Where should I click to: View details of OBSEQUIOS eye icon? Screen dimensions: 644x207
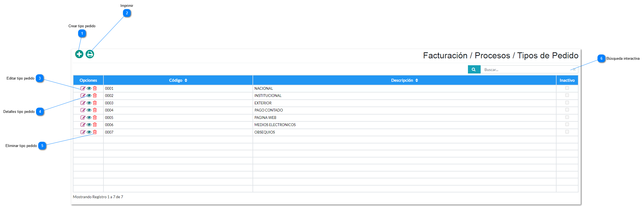[89, 132]
